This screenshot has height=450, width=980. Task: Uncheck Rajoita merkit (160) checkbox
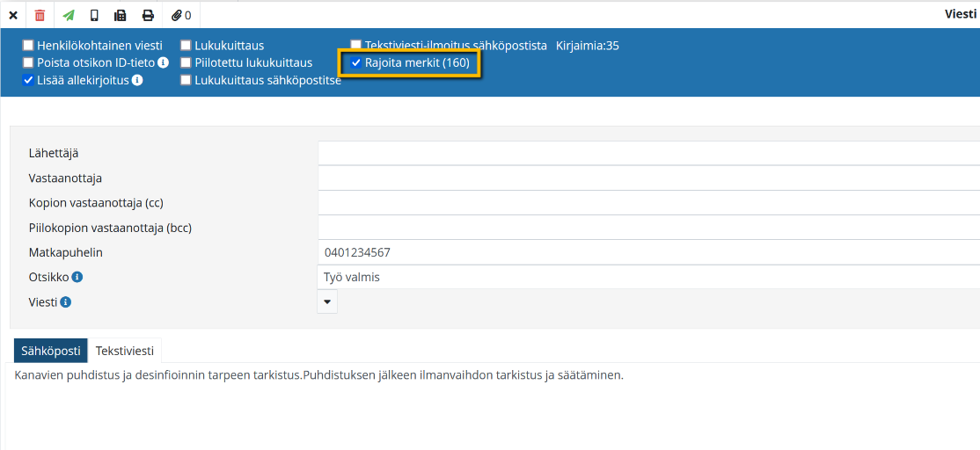click(x=356, y=63)
